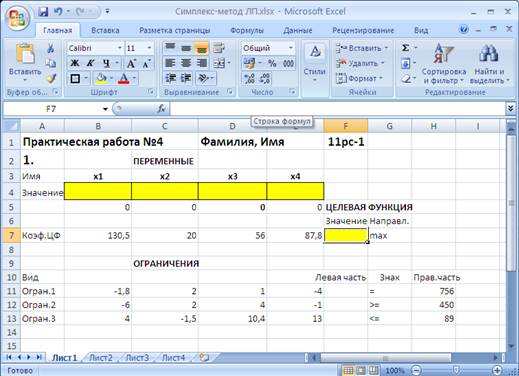The width and height of the screenshot is (519, 376).
Task: Toggle underline (Ч) formatting
Action: [106, 63]
